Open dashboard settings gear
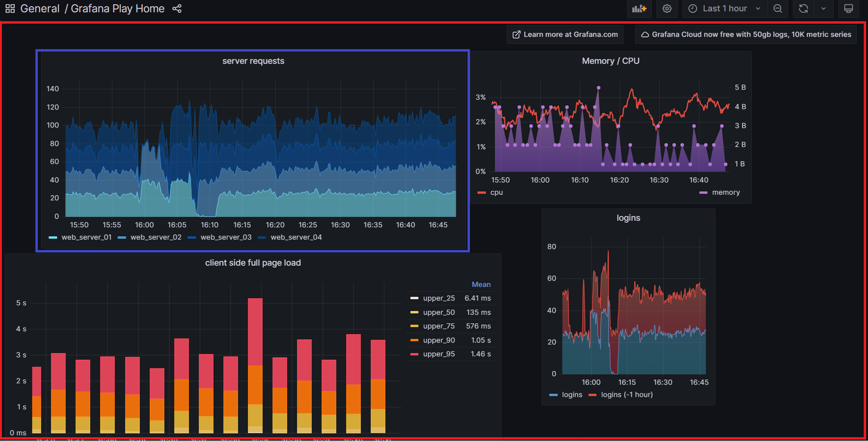Screen dimensions: 868x441 coord(667,9)
